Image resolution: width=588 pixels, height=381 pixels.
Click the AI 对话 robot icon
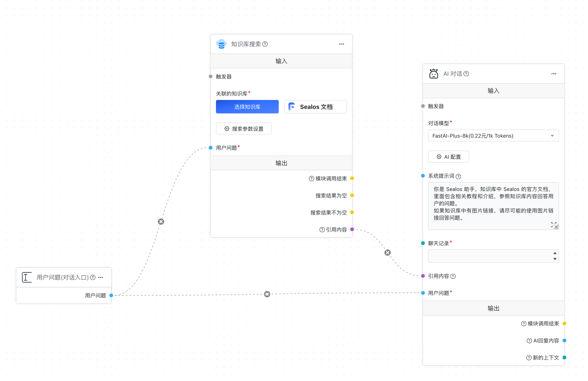[433, 74]
